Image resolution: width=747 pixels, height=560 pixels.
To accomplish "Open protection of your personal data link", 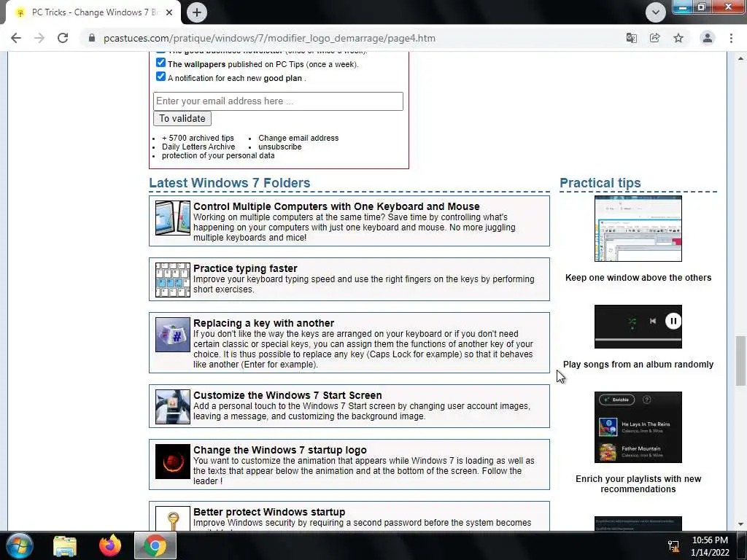I will tap(218, 155).
